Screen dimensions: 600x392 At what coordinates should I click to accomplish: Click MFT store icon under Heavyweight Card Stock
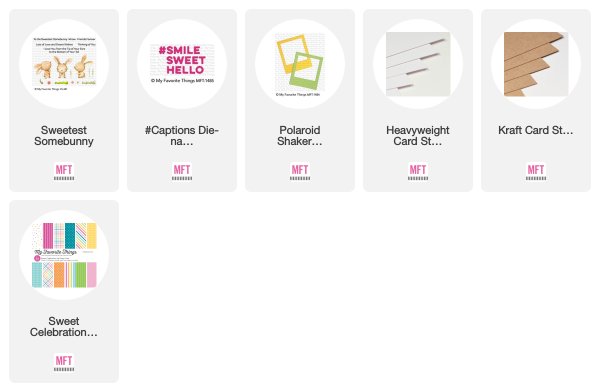click(418, 172)
